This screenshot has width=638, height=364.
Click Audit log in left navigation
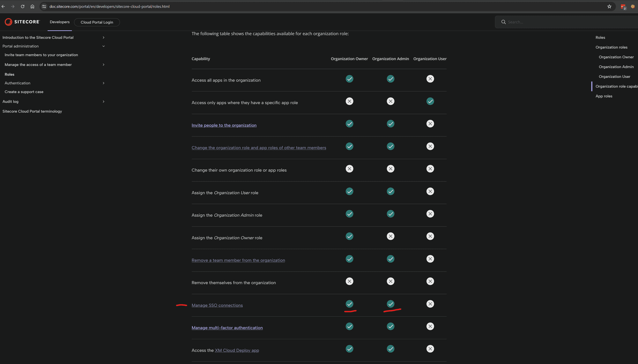point(11,102)
